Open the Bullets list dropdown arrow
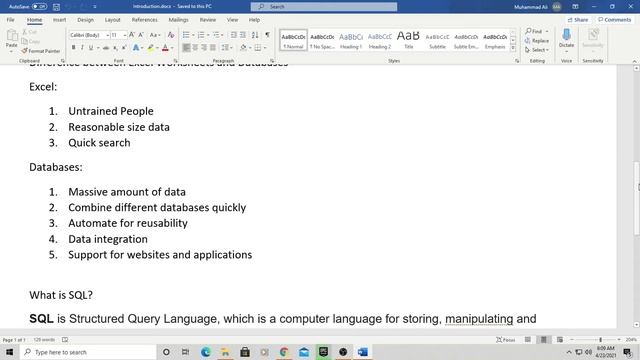This screenshot has width=640, height=360. pyautogui.click(x=193, y=35)
